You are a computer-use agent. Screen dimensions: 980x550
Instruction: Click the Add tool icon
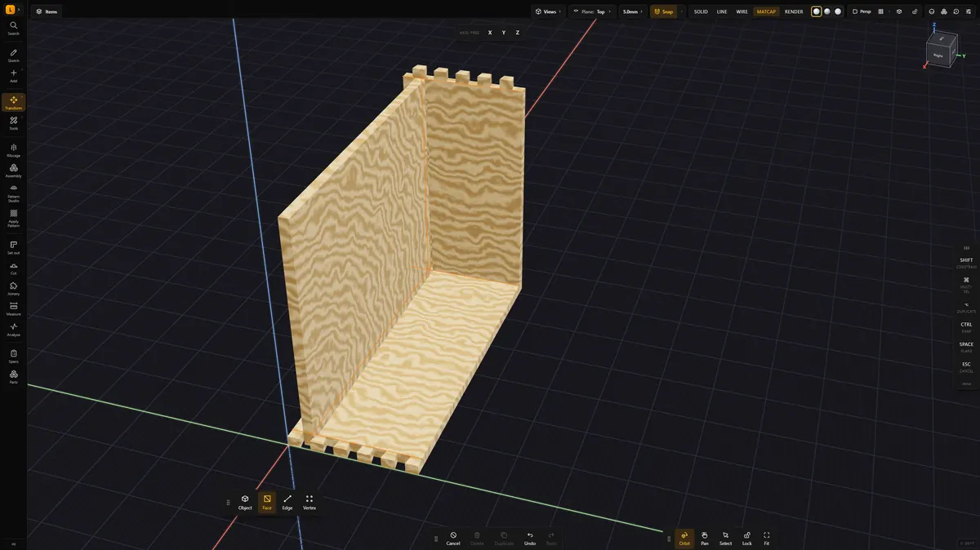(x=13, y=76)
